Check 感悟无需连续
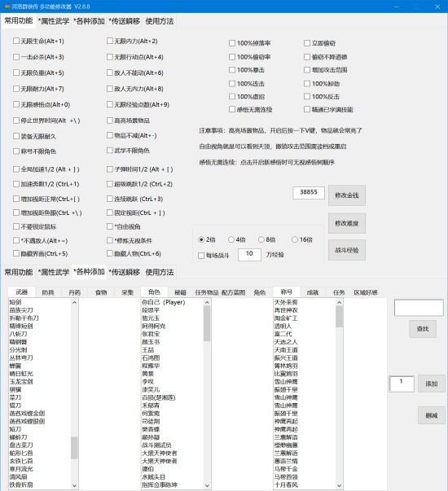This screenshot has height=491, width=448. tap(232, 109)
